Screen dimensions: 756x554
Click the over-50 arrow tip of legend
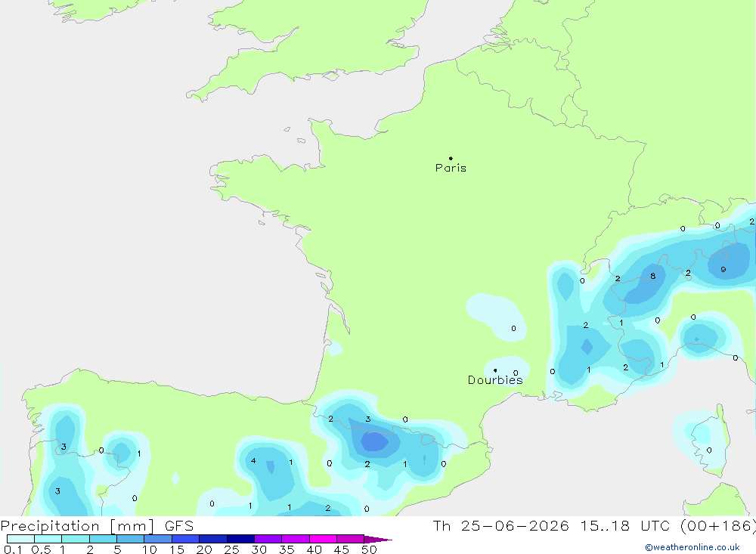pyautogui.click(x=377, y=539)
